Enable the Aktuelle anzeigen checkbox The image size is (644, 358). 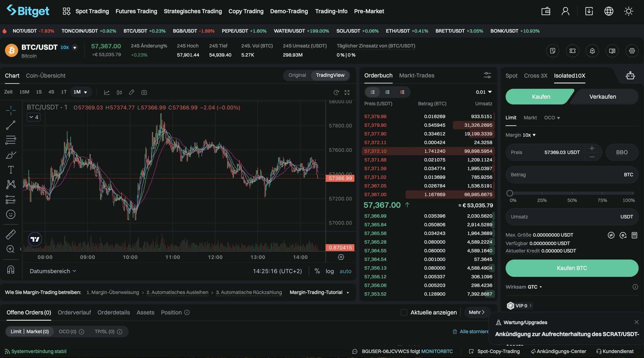[x=404, y=312]
